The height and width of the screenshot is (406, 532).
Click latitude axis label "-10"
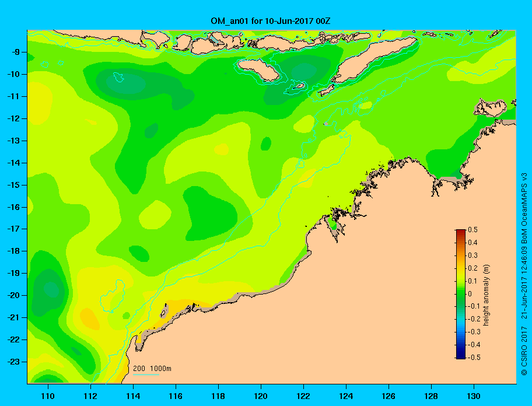[13, 74]
